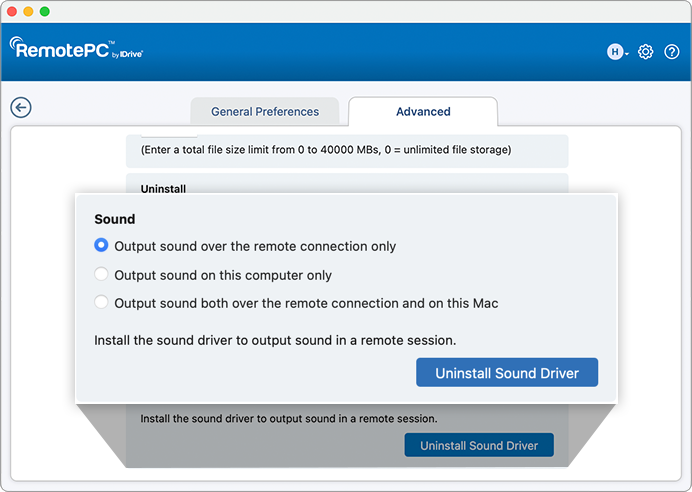Click the dimmed Uninstall Sound Driver button below
Viewport: 692px width, 492px height.
[479, 446]
